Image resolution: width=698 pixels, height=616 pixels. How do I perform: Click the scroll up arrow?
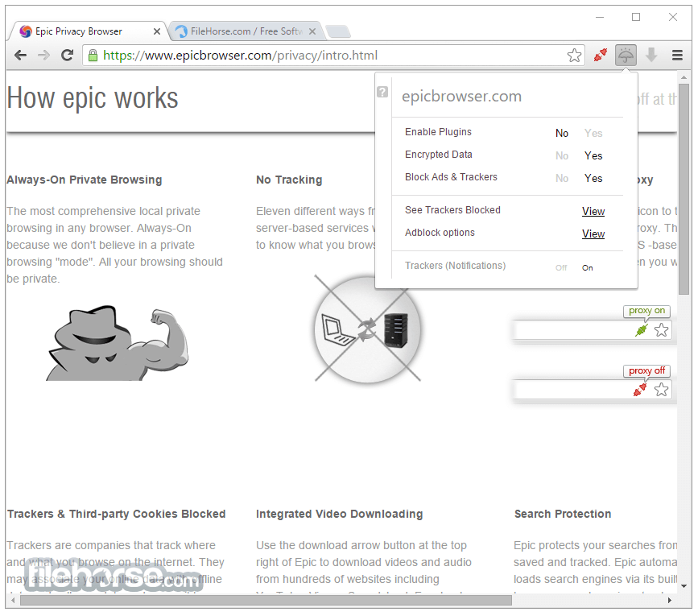point(684,77)
